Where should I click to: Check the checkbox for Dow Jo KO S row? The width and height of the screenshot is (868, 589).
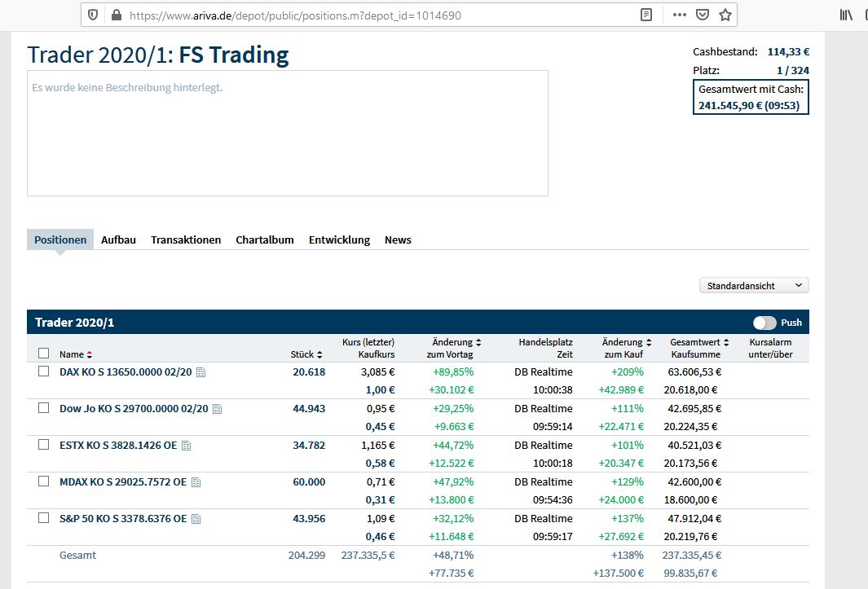coord(43,408)
